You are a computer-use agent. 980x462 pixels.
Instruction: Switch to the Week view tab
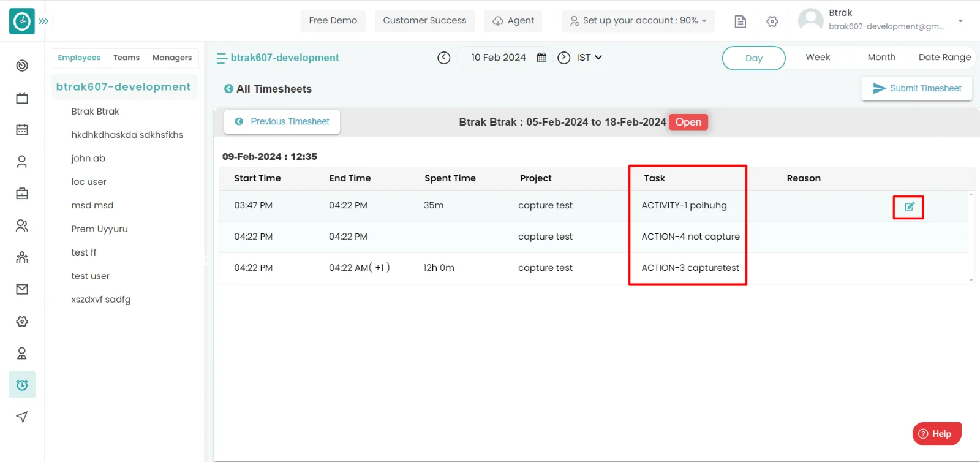pyautogui.click(x=817, y=58)
